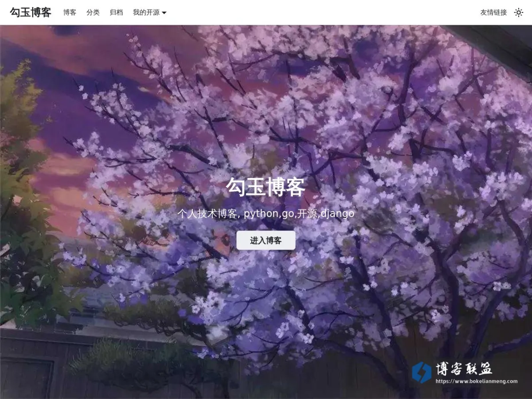Open the 归档 navigation menu item
The width and height of the screenshot is (532, 399).
116,12
